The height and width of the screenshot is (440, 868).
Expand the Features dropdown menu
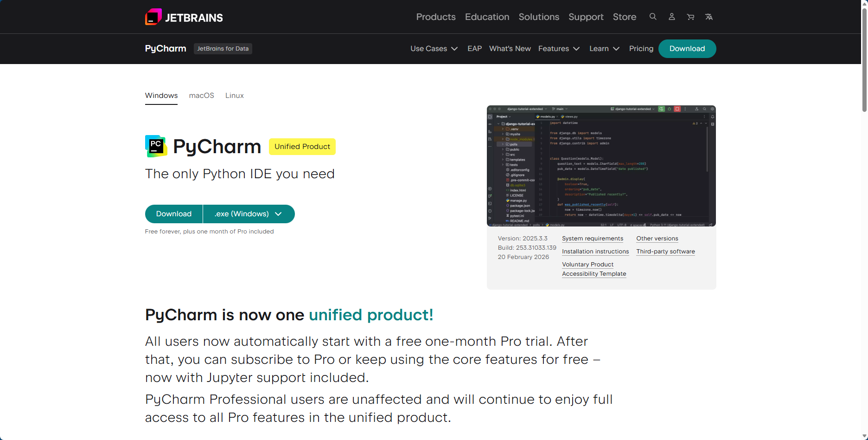point(559,49)
